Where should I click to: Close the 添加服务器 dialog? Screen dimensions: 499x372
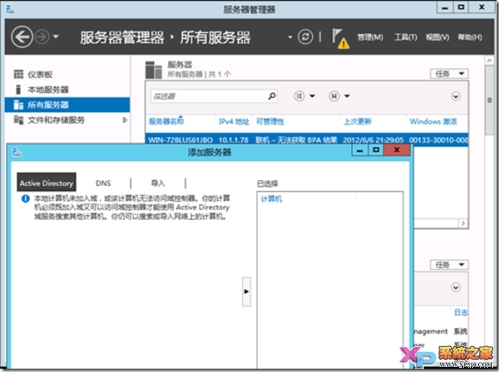pyautogui.click(x=397, y=150)
